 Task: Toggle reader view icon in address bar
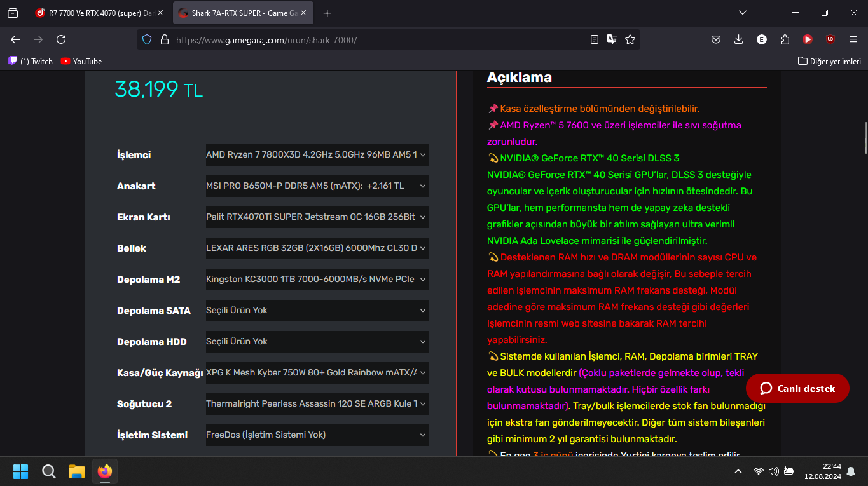[x=595, y=39]
